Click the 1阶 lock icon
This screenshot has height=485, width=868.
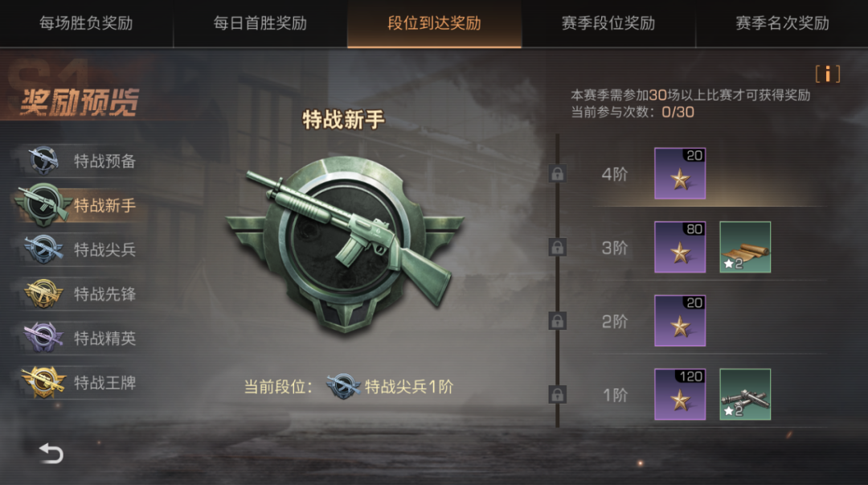coord(558,395)
